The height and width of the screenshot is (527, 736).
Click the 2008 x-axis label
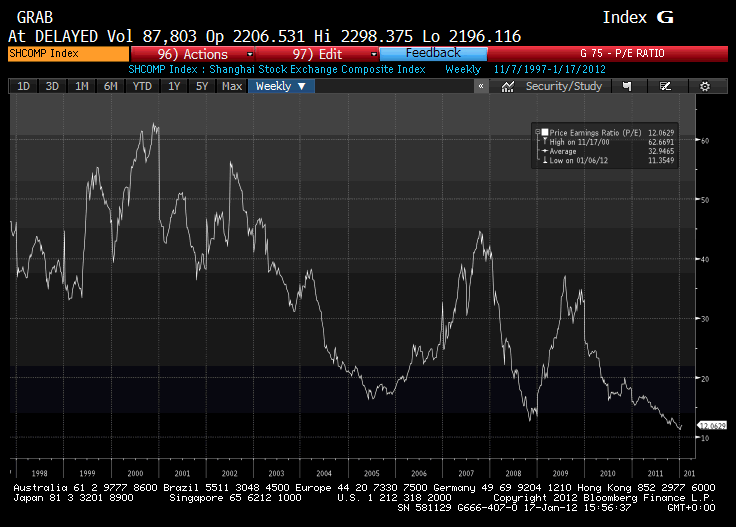(513, 474)
